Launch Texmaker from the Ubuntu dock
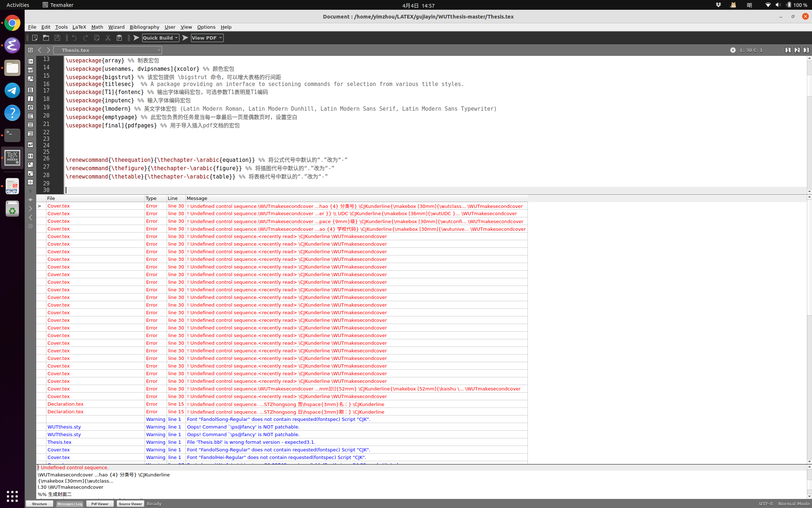812x508 pixels. [12, 158]
